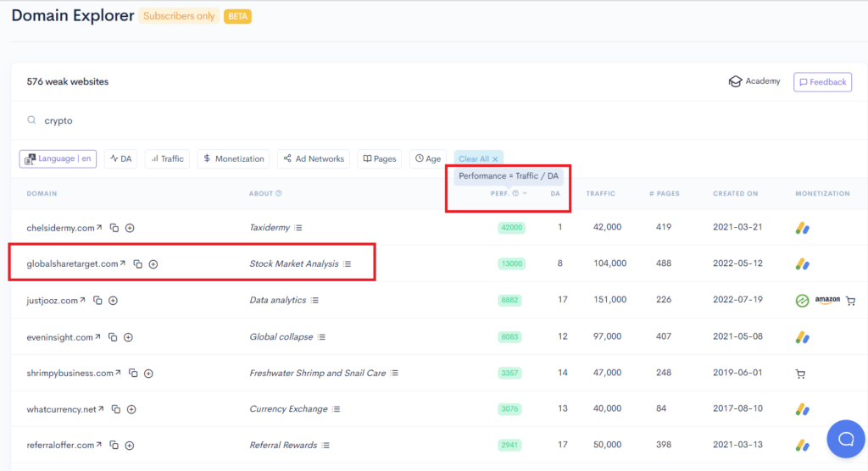This screenshot has height=471, width=868.
Task: Add chelsidermy.com with plus icon
Action: 130,228
